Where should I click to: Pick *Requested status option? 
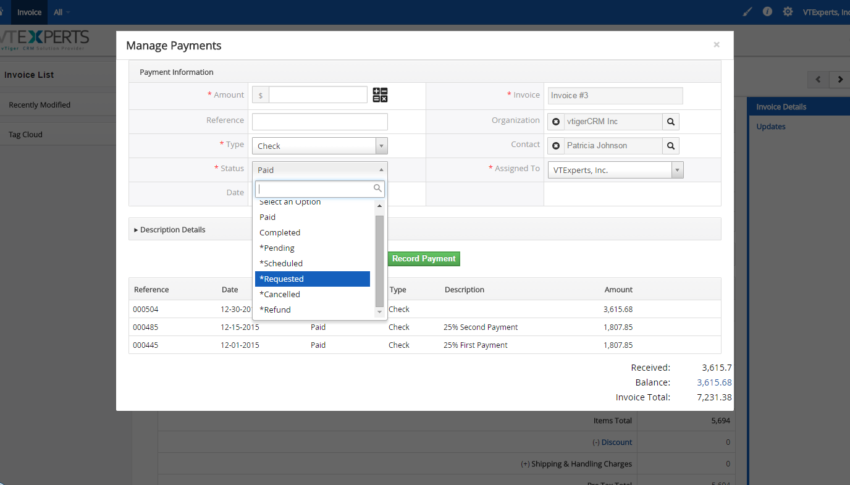pos(313,279)
